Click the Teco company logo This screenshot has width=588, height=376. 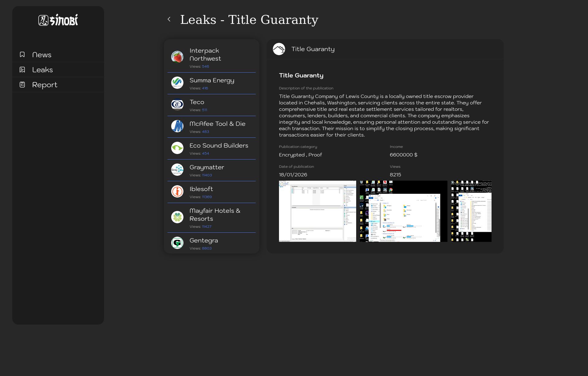point(177,104)
